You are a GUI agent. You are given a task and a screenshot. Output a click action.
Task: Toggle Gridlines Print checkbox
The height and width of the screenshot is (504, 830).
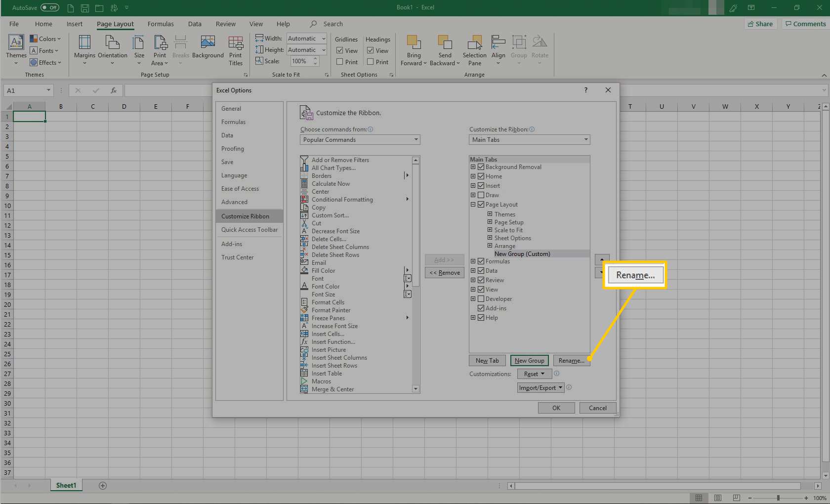[x=340, y=62]
